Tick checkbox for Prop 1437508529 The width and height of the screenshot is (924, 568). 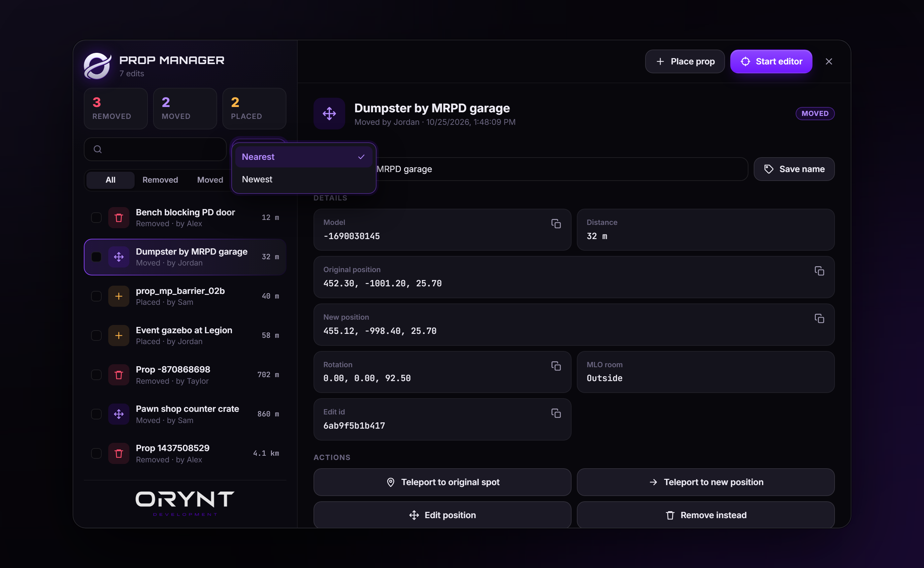[96, 453]
